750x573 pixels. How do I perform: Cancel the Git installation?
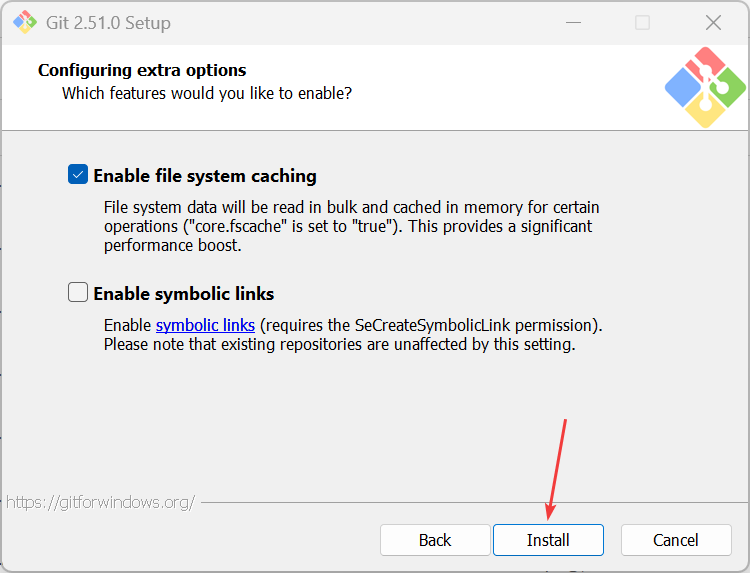click(x=676, y=540)
